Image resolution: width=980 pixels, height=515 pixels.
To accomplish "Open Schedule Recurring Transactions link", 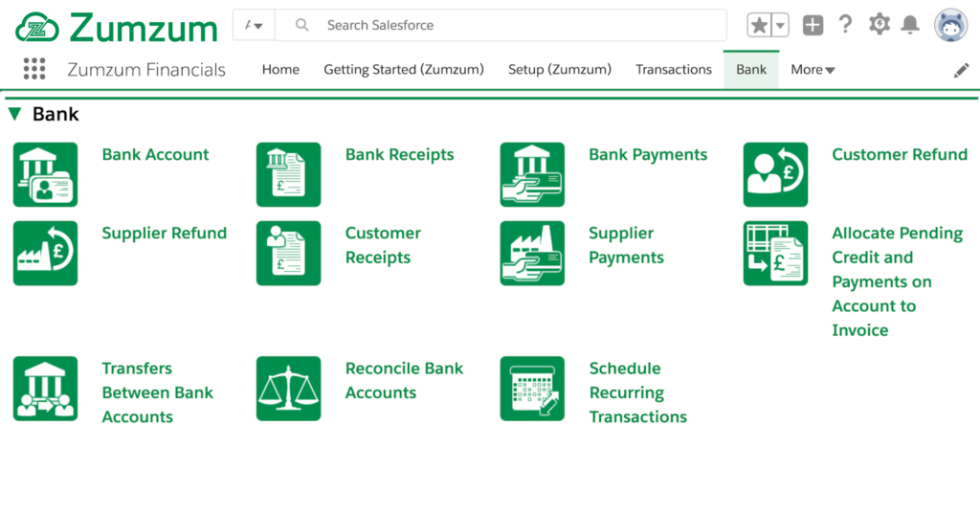I will tap(638, 392).
